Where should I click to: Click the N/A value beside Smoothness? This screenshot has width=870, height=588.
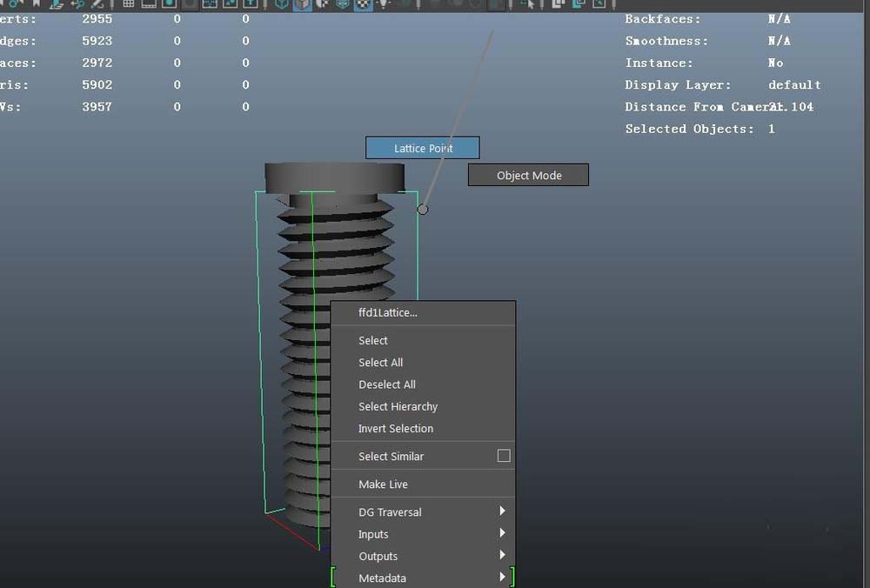pyautogui.click(x=780, y=41)
